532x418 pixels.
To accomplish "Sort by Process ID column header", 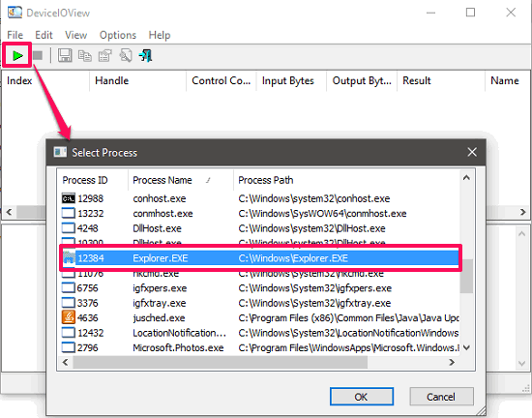I will click(92, 180).
